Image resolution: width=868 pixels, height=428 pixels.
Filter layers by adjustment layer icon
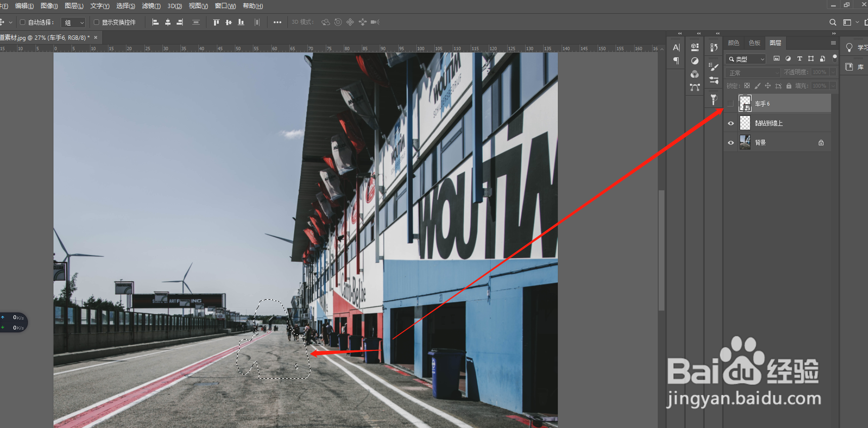coord(788,59)
